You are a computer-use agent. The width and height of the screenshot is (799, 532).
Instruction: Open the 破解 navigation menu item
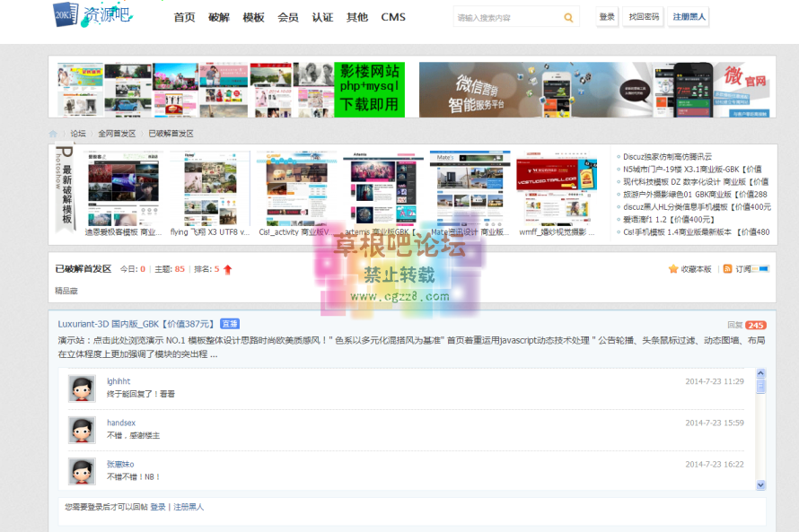pyautogui.click(x=219, y=17)
